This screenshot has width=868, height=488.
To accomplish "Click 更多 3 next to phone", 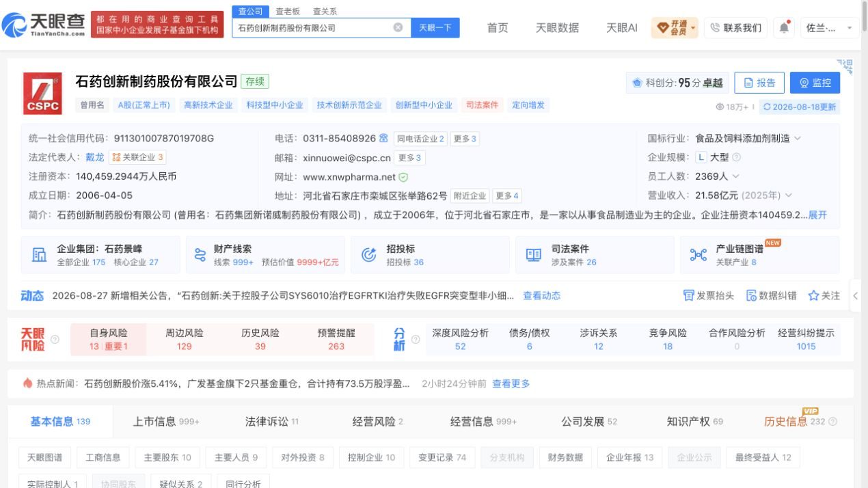I will click(x=465, y=139).
